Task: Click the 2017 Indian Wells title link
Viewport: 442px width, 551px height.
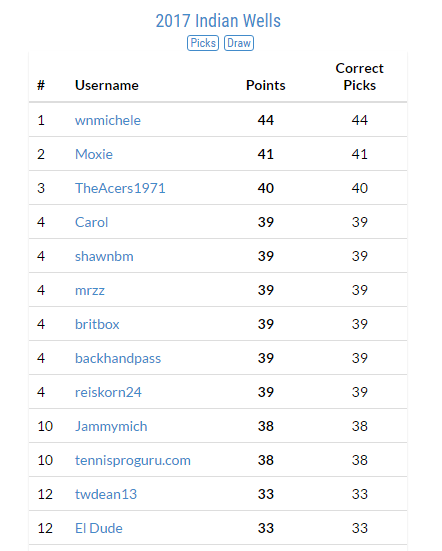Action: point(218,21)
